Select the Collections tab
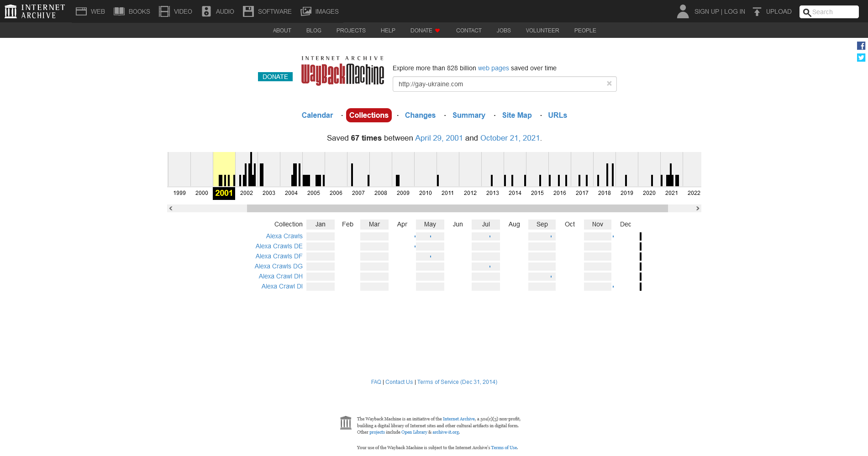The width and height of the screenshot is (868, 456). [369, 115]
